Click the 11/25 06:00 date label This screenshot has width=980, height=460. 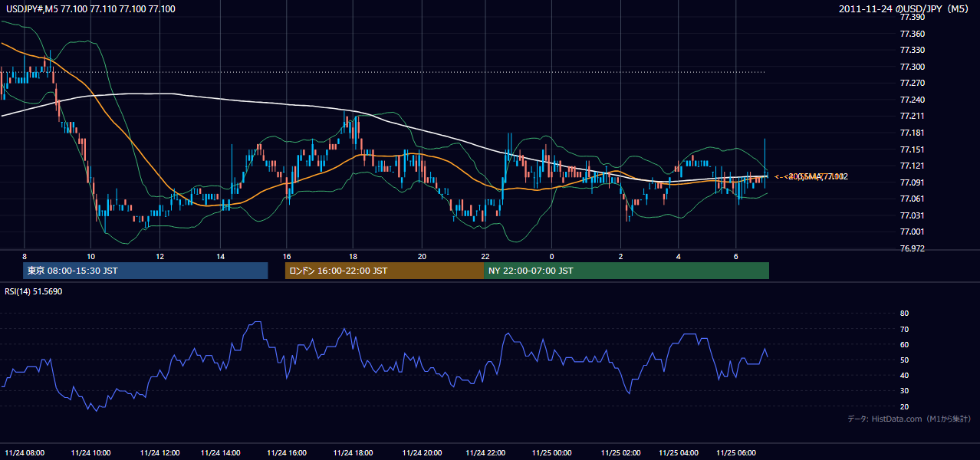pyautogui.click(x=736, y=453)
